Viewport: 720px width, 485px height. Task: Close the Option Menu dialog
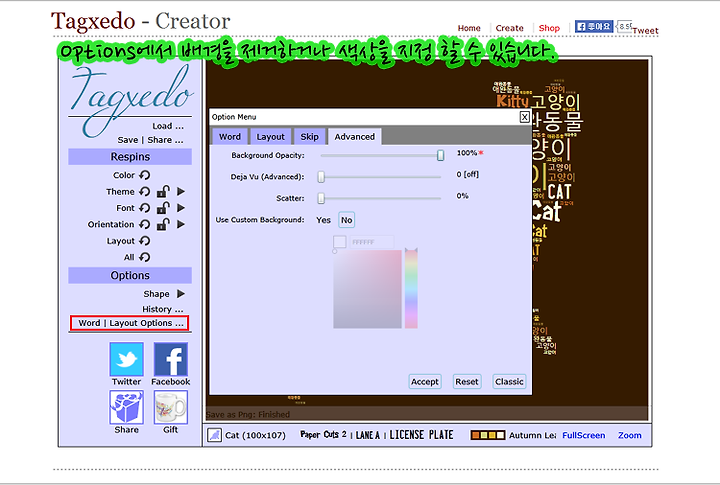point(524,117)
